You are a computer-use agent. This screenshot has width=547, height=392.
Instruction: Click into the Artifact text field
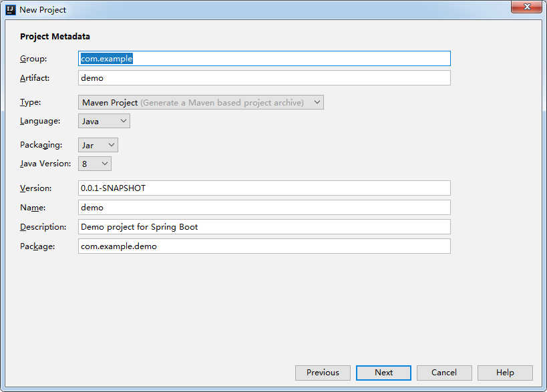(264, 77)
